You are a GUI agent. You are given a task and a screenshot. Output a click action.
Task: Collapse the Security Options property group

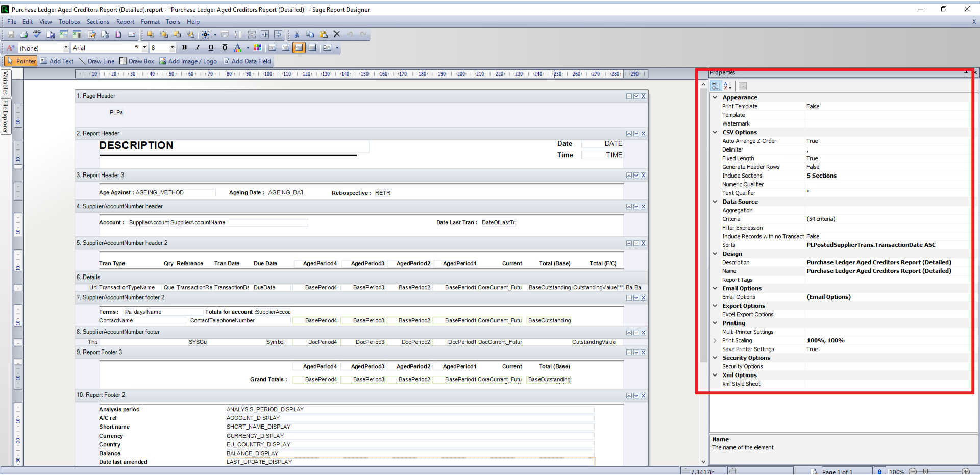click(x=715, y=358)
